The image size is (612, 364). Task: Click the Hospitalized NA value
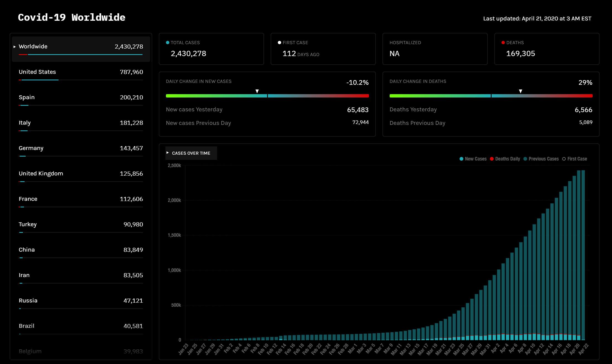click(x=394, y=54)
